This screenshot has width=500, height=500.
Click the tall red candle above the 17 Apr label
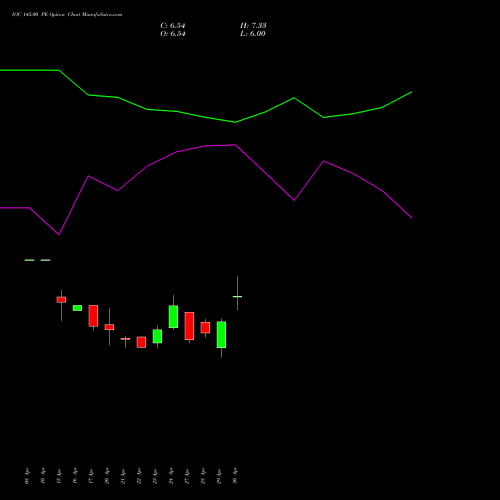pyautogui.click(x=93, y=316)
